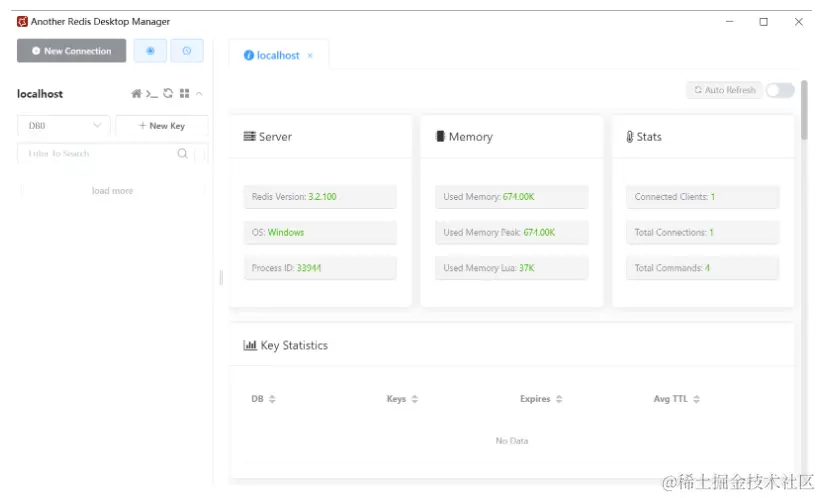Sort the table by Expires column
The height and width of the screenshot is (498, 821).
[x=559, y=399]
